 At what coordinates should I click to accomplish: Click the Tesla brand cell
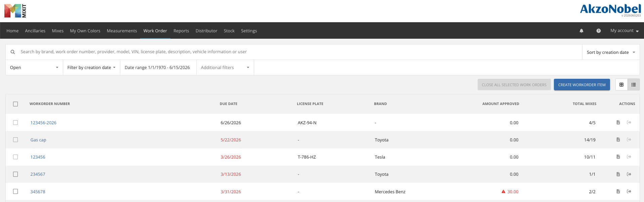(x=380, y=157)
